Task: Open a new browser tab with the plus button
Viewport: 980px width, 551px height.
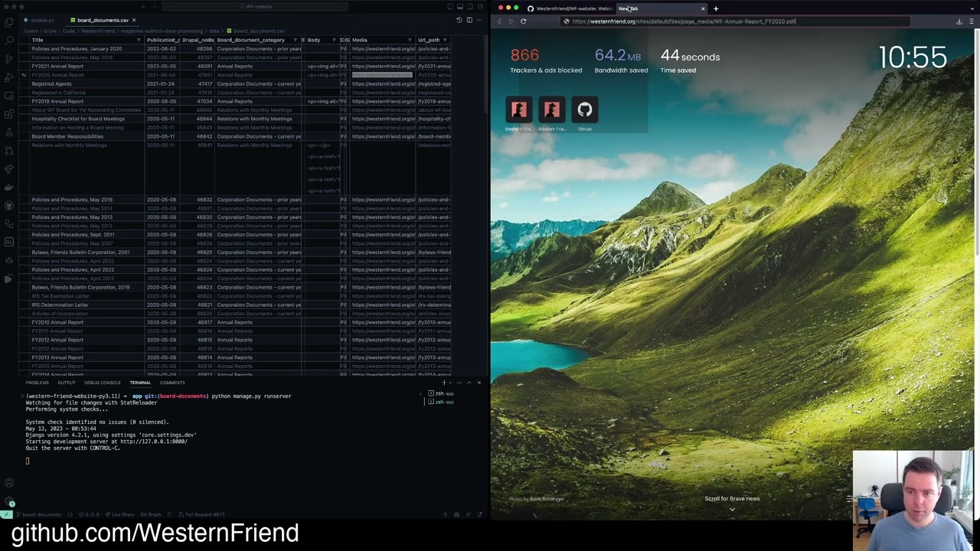Action: coord(716,8)
